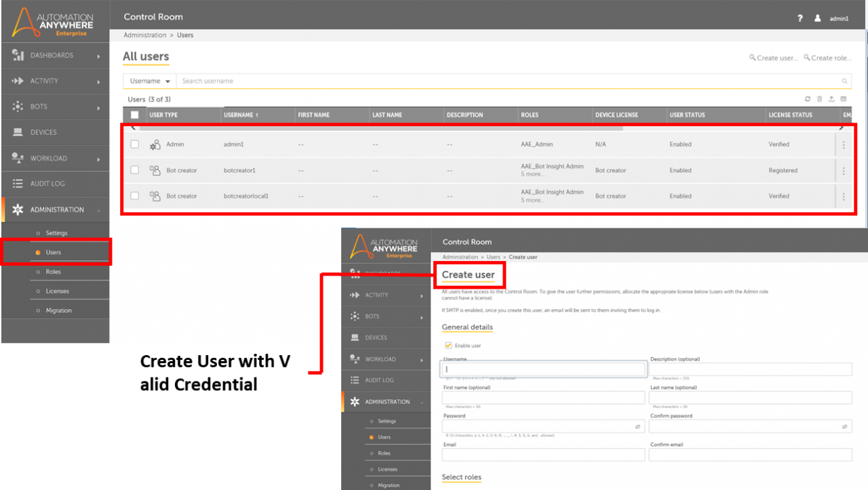The width and height of the screenshot is (868, 490).
Task: Click the Username field in the Create user form
Action: [544, 369]
